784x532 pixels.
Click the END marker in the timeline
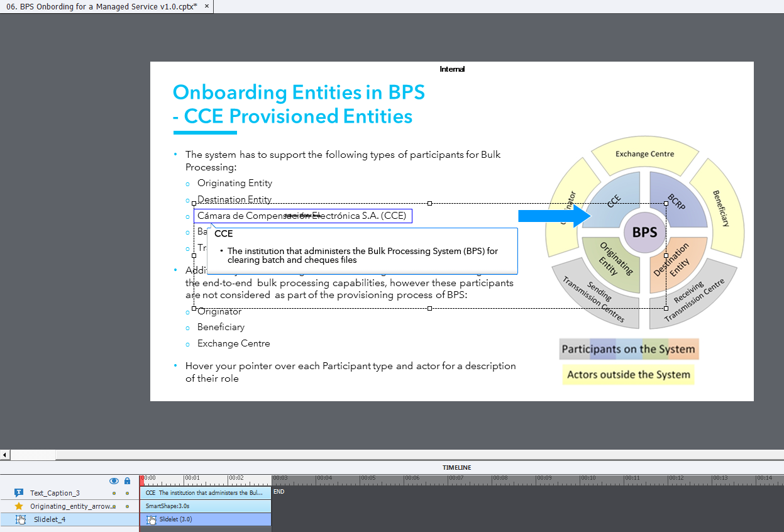279,492
